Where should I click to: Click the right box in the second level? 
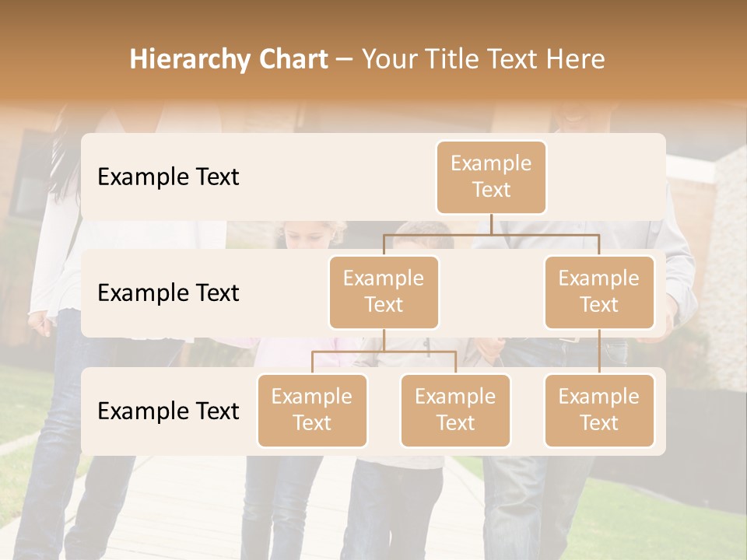pyautogui.click(x=599, y=292)
